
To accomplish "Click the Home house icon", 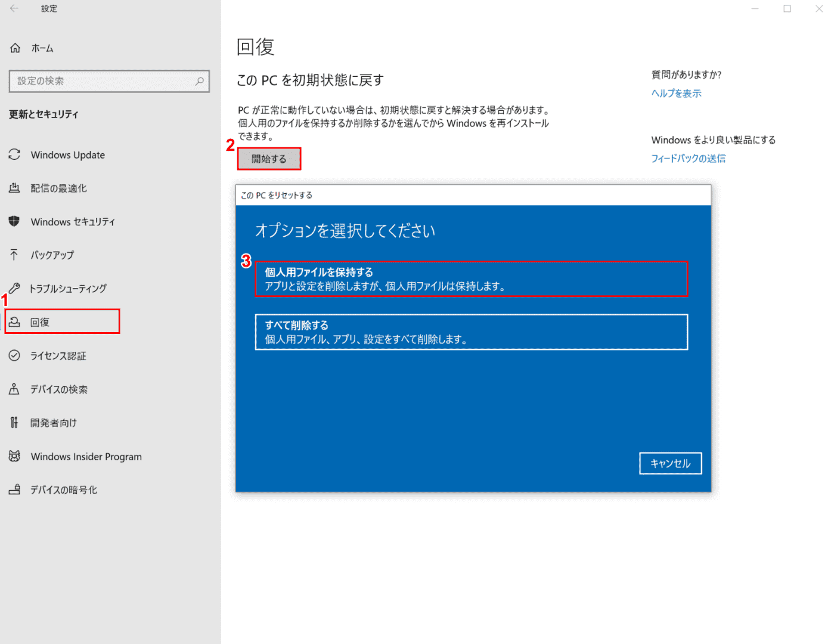I will click(15, 48).
